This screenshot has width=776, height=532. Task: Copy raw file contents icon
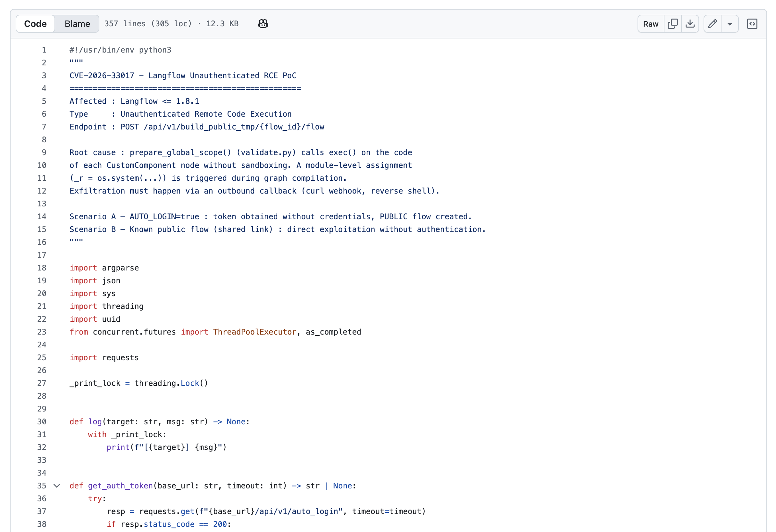coord(672,24)
